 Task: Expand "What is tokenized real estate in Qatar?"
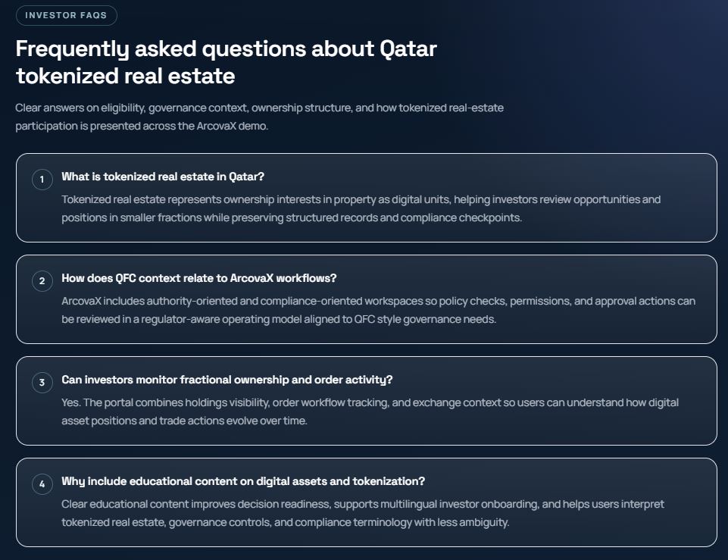163,177
